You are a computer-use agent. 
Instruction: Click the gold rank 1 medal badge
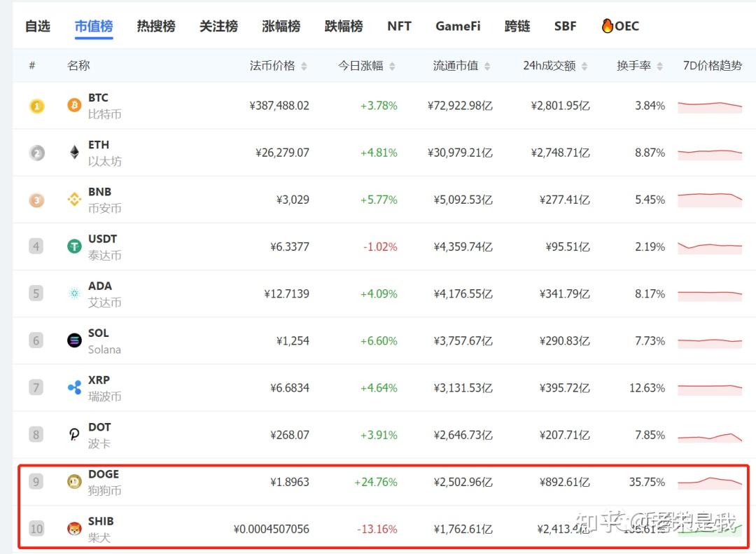point(36,106)
